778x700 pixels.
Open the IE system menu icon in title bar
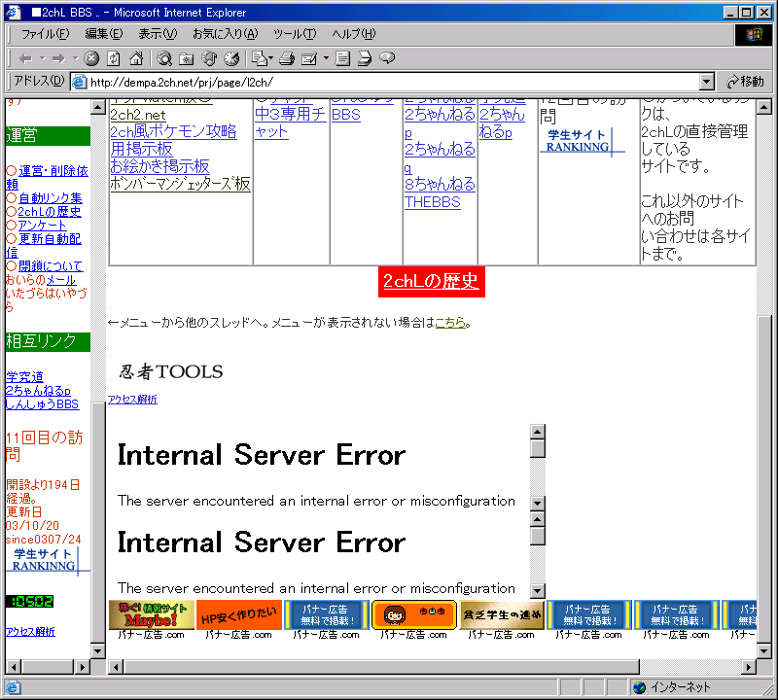(14, 13)
